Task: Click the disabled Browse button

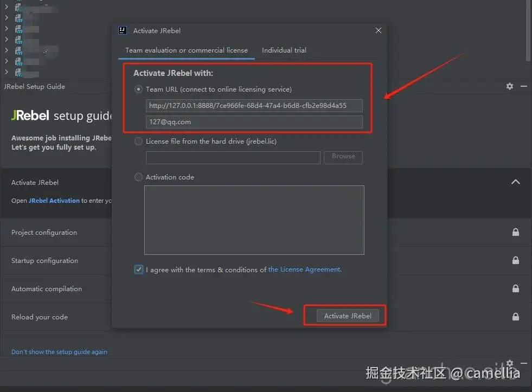Action: [x=343, y=157]
